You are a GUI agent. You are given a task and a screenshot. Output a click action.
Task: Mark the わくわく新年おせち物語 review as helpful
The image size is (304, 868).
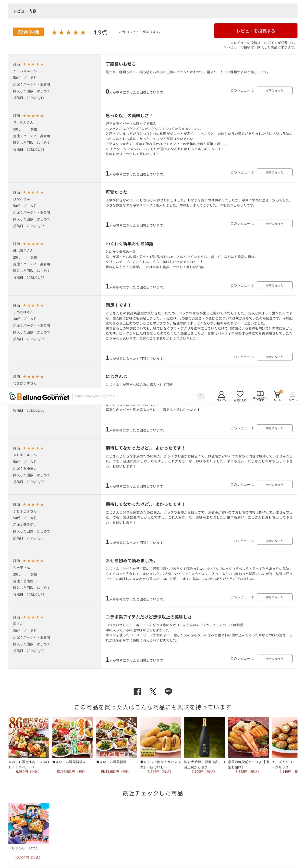274,285
